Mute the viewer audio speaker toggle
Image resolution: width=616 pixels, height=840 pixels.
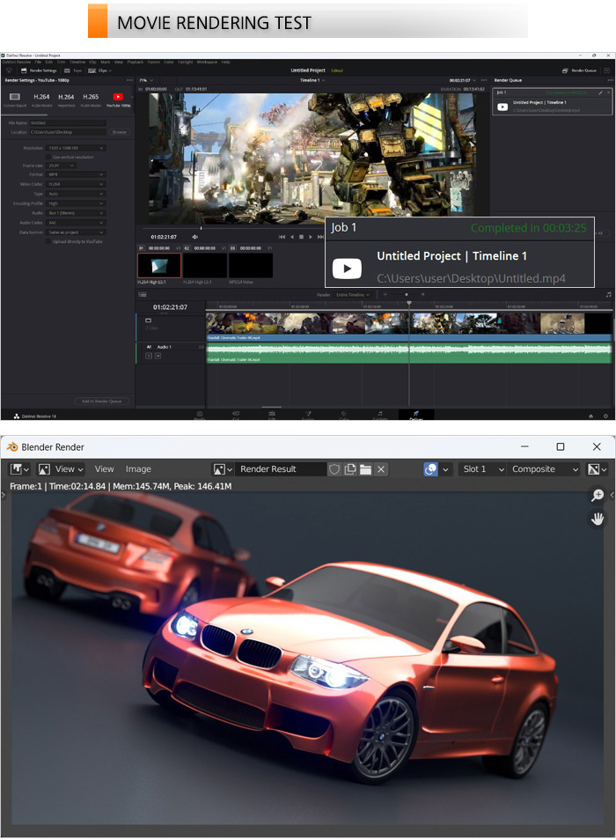[194, 236]
